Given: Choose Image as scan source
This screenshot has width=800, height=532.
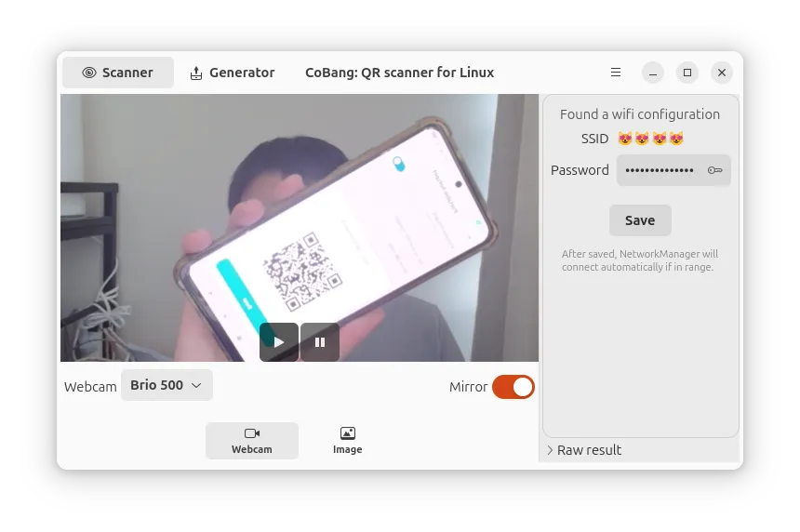Looking at the screenshot, I should [348, 441].
